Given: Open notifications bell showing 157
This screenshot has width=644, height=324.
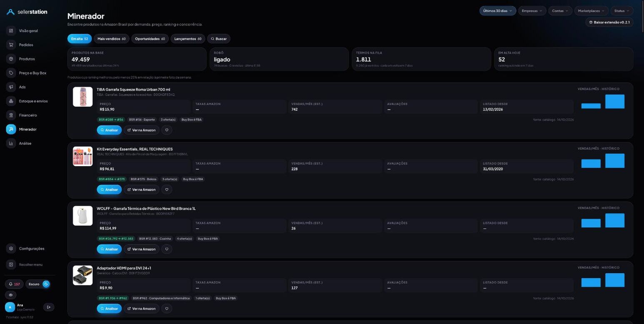Looking at the screenshot, I should pos(14,284).
